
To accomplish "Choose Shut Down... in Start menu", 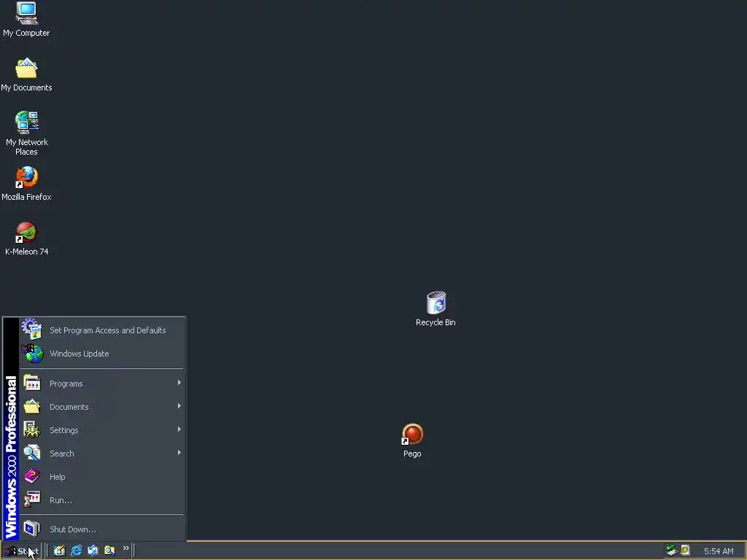I will pos(101,529).
